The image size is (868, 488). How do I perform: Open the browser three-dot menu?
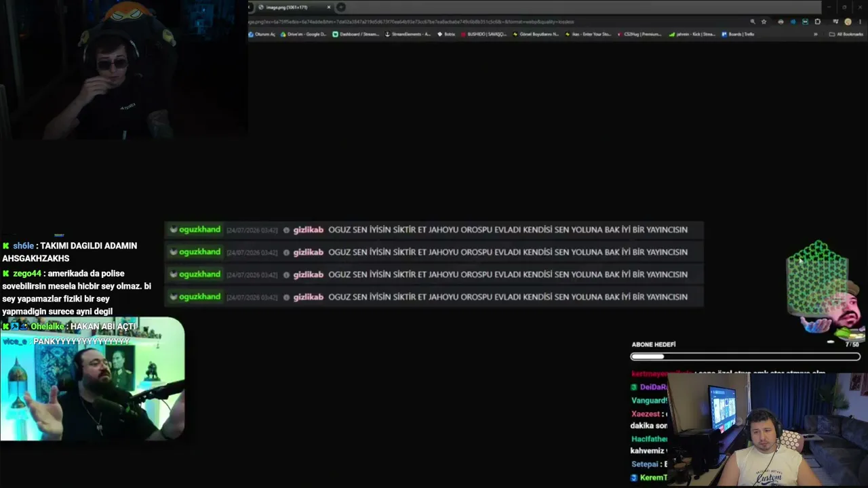(859, 22)
